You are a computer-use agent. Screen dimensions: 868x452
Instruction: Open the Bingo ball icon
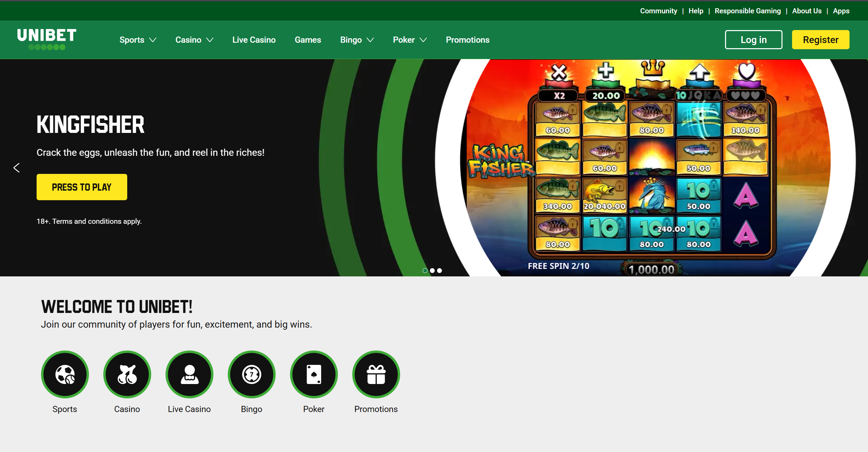(252, 374)
